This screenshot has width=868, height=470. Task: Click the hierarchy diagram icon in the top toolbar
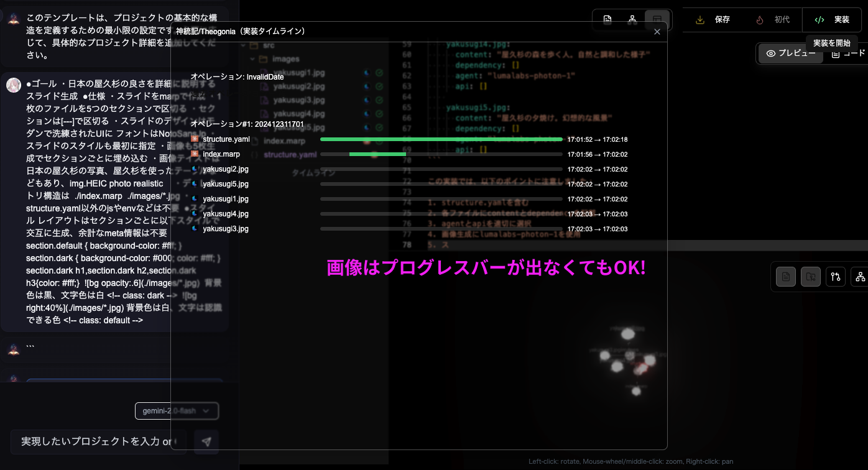click(x=632, y=19)
